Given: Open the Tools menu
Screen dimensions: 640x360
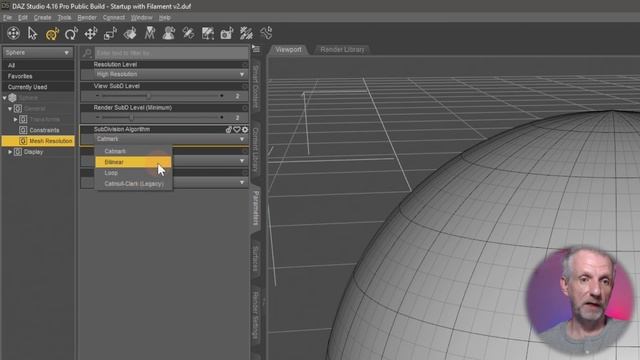Looking at the screenshot, I should [64, 18].
